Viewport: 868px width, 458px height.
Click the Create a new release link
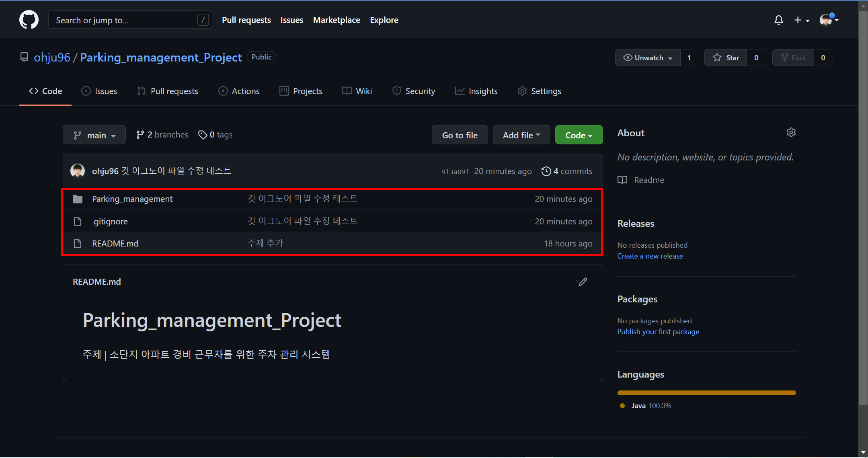pyautogui.click(x=650, y=256)
